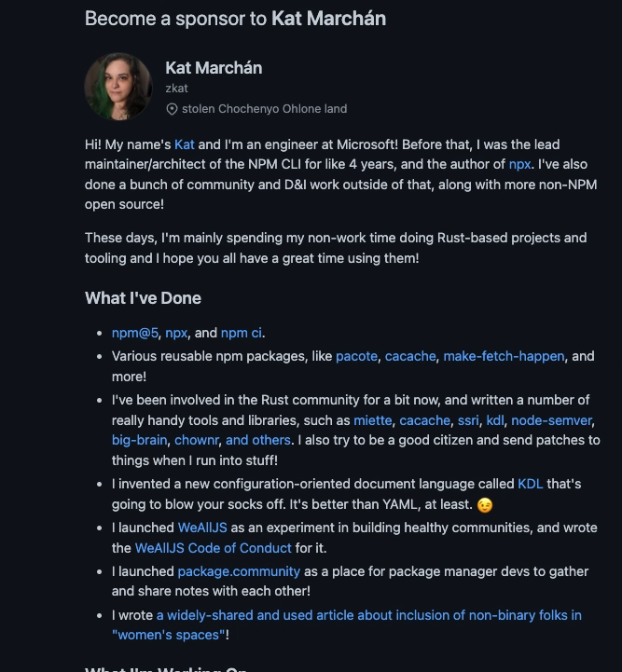Open the lowercase kdl library link
622x672 pixels.
[x=495, y=420]
